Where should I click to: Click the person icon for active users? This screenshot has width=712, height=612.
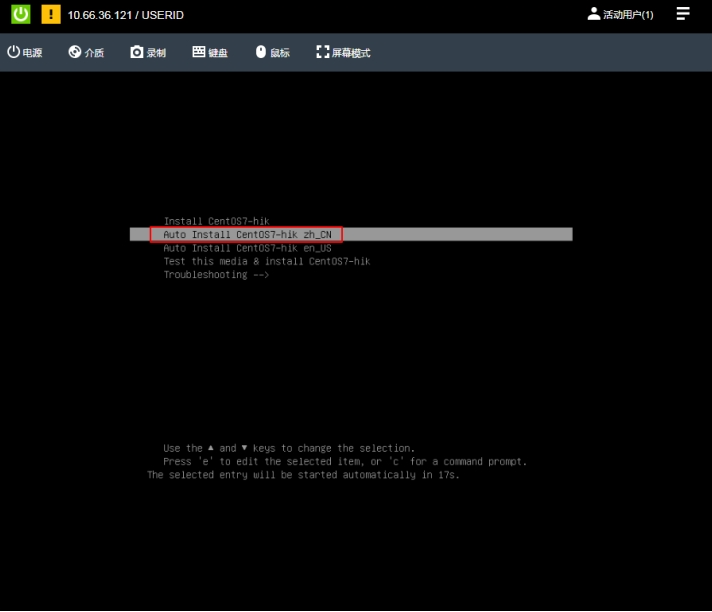pyautogui.click(x=594, y=14)
